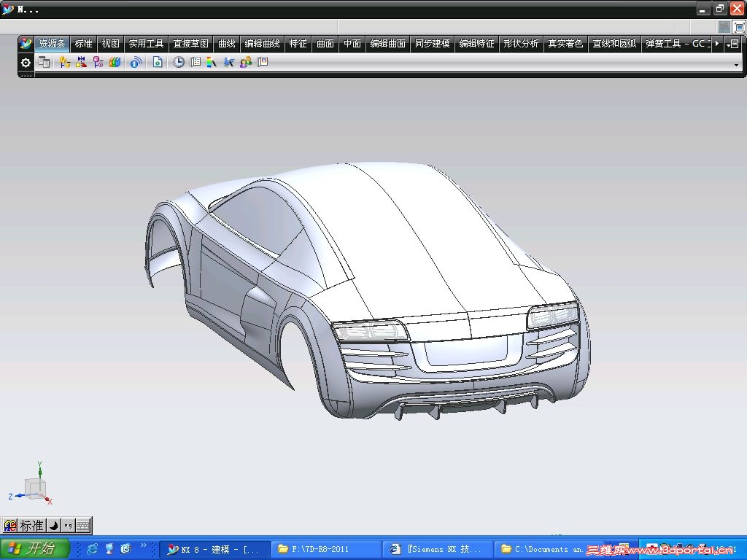This screenshot has height=560, width=747.
Task: Toggle the IME half-moon width button
Action: pos(54,526)
